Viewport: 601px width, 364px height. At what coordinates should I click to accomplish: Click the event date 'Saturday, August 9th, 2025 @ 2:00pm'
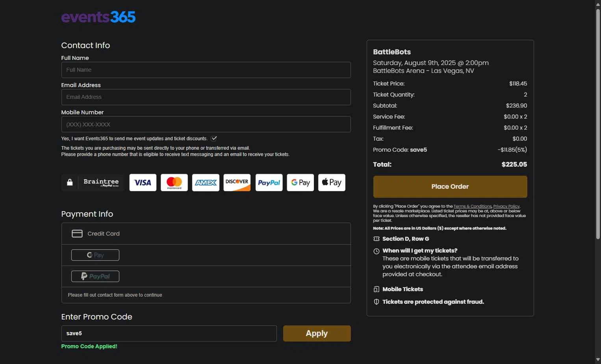431,63
